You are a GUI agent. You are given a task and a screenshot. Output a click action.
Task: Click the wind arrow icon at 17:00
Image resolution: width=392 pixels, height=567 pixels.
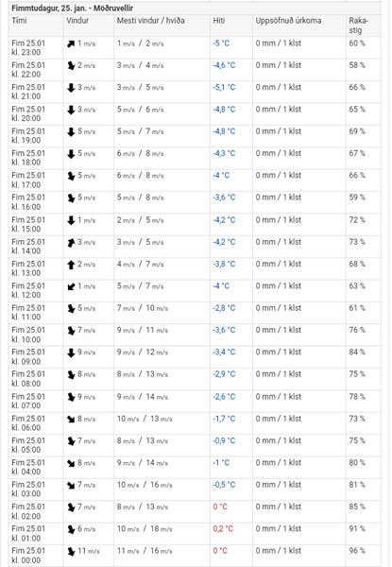coord(71,176)
